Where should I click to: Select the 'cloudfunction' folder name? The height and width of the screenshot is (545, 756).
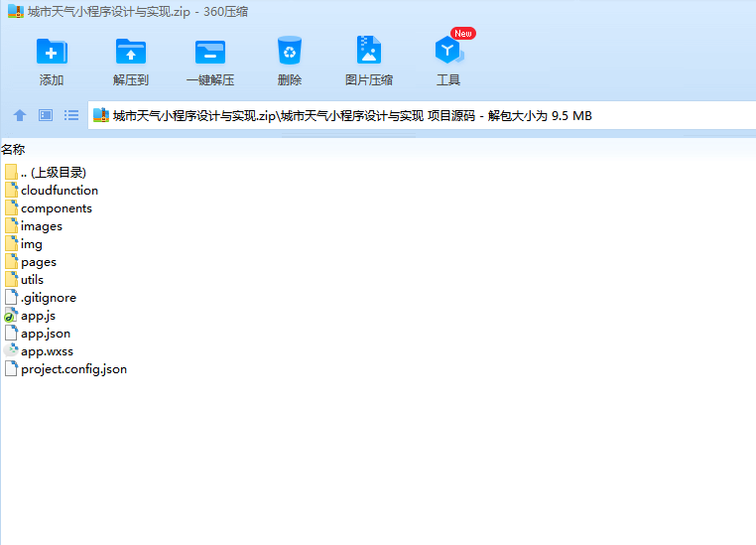[x=60, y=190]
